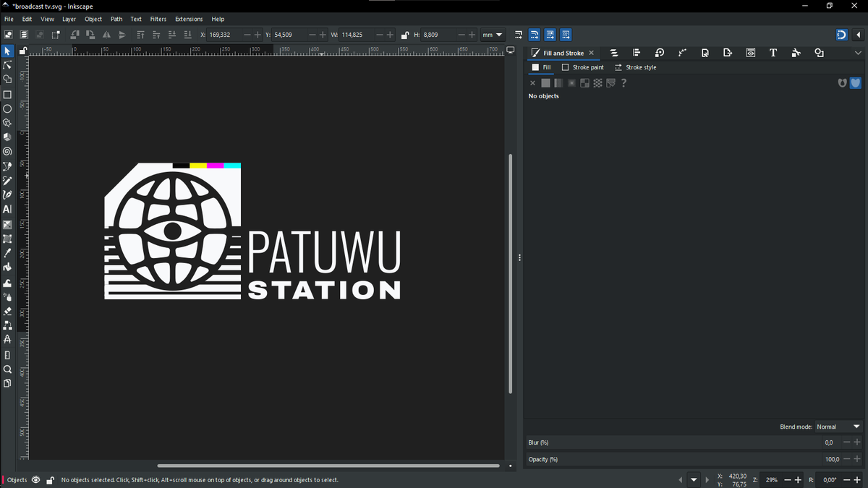Rotate selection 90° clockwise
The height and width of the screenshot is (488, 868).
pos(90,35)
